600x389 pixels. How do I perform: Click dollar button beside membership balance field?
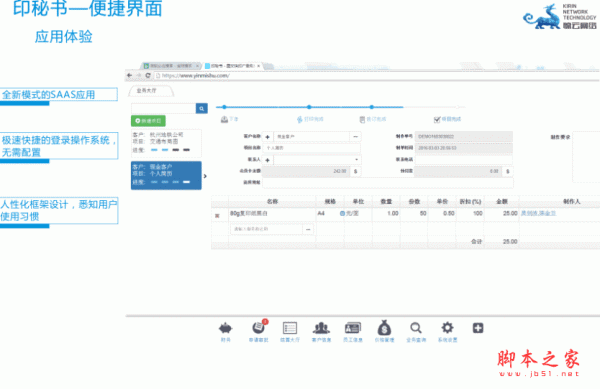coord(355,171)
